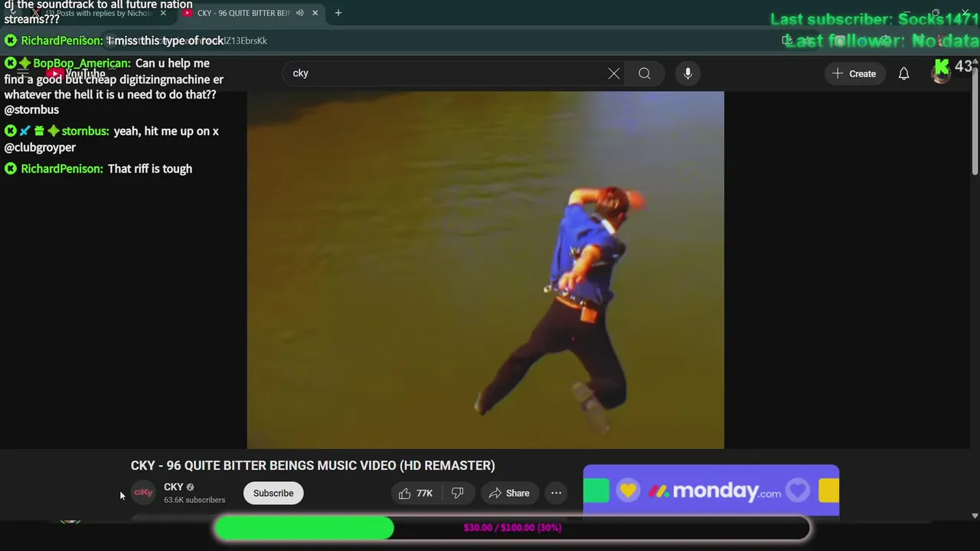Click the '63.6K subscribers' text

[194, 500]
